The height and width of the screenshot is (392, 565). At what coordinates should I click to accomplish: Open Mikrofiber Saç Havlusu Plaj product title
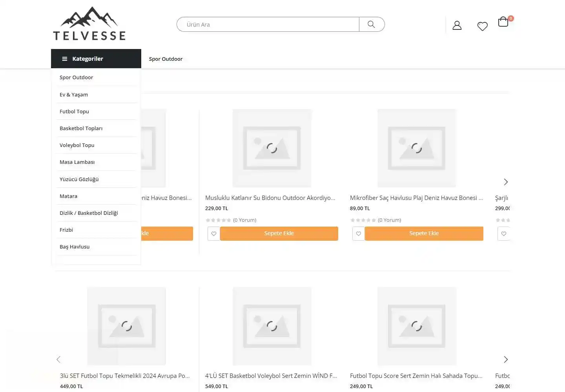click(x=416, y=198)
